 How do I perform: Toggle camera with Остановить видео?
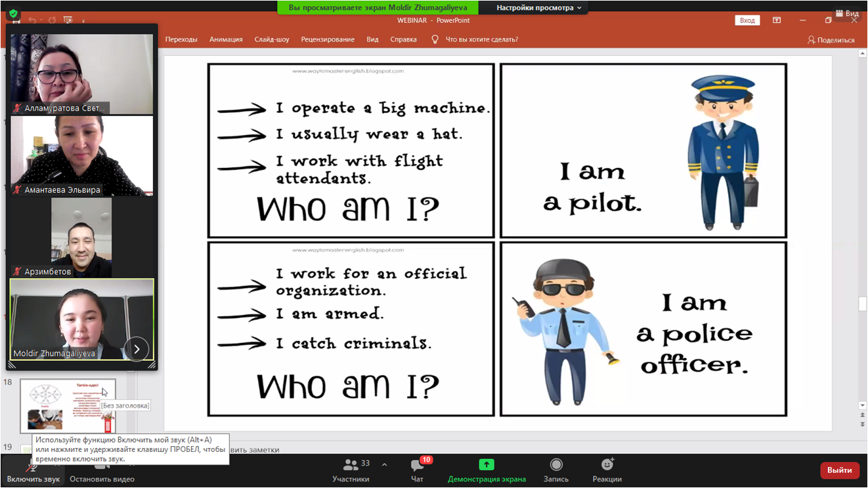coord(102,471)
